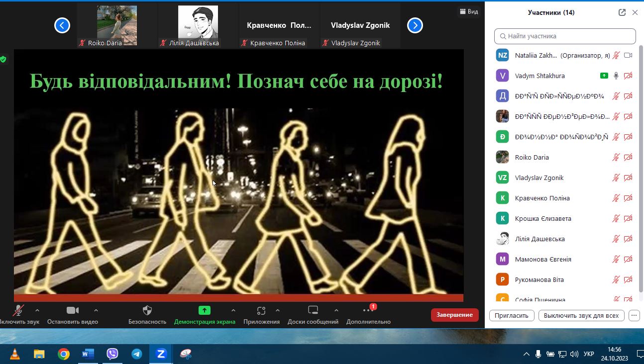Click the green encryption shield icon

3,59
